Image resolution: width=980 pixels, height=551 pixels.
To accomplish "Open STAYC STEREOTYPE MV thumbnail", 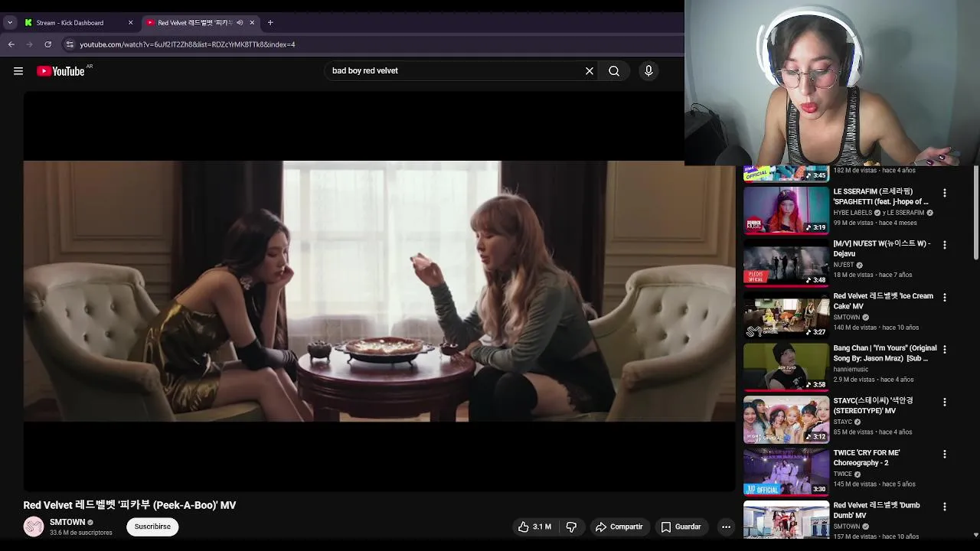I will tap(786, 419).
